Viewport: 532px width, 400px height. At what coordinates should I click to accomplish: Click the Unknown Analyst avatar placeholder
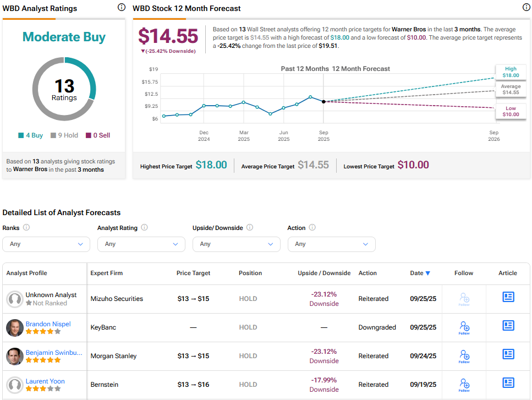point(15,299)
